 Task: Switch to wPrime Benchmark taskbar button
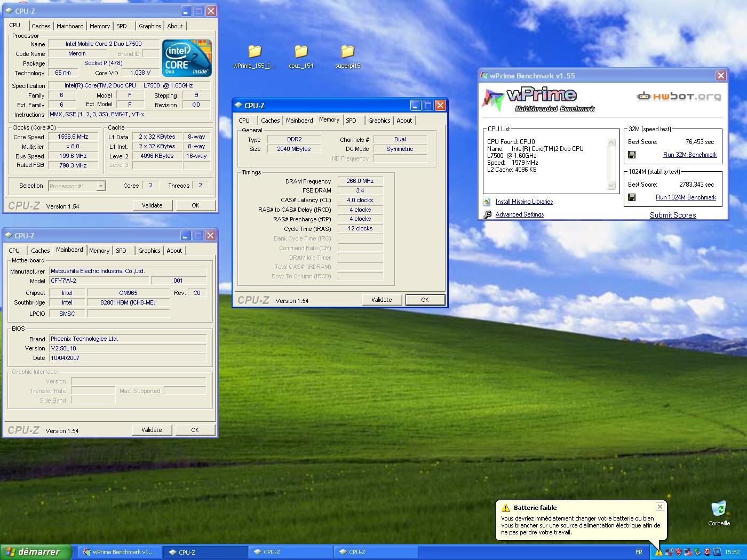120,552
